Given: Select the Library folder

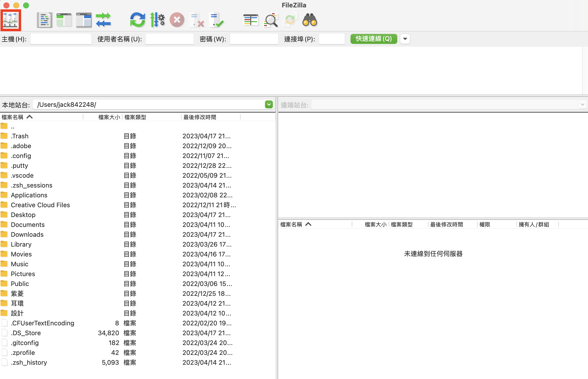Looking at the screenshot, I should (138, 244).
